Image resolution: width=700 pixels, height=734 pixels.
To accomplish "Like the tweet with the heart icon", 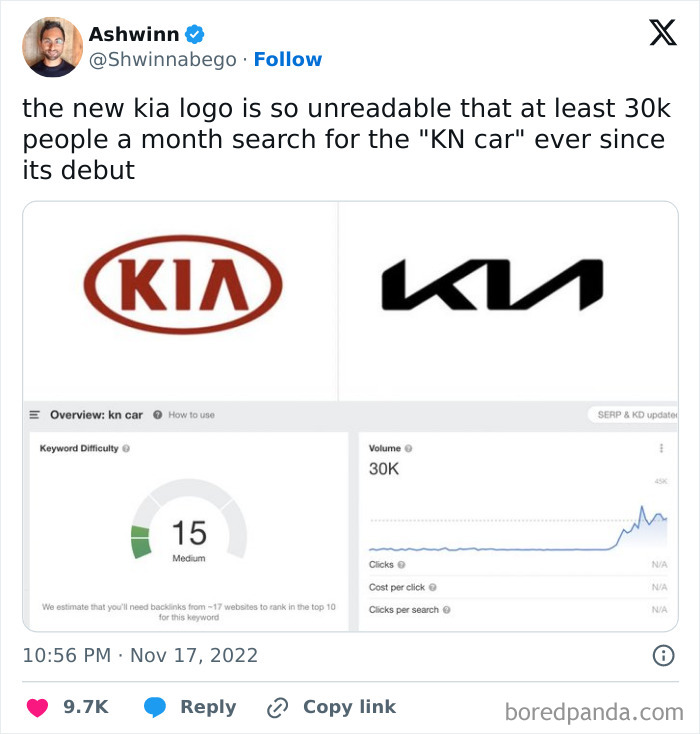I will [x=37, y=707].
